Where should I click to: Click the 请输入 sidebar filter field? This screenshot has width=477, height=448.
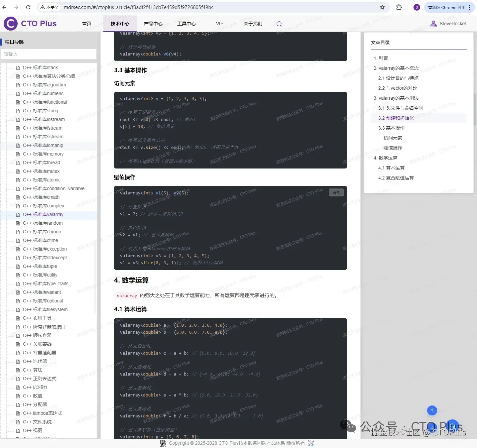(49, 54)
